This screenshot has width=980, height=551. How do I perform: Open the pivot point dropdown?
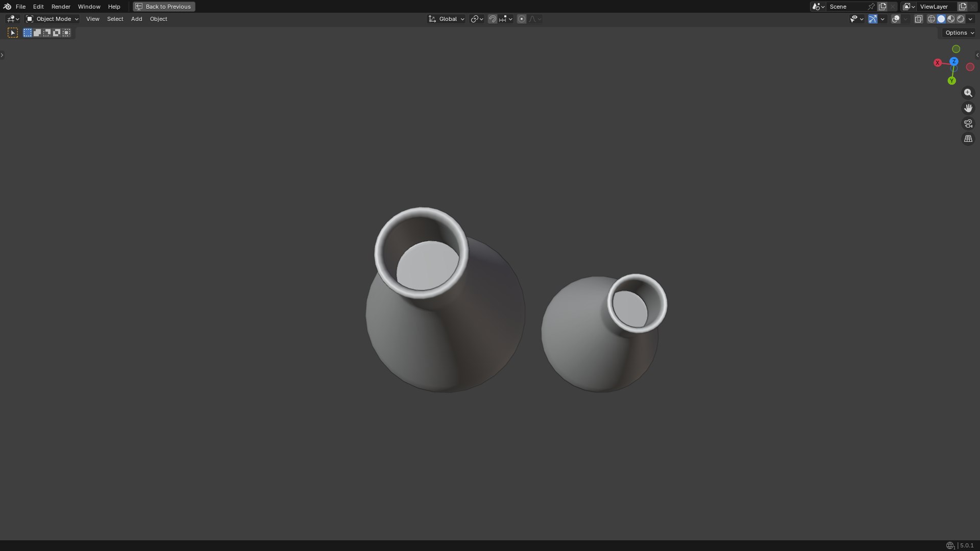pos(477,19)
